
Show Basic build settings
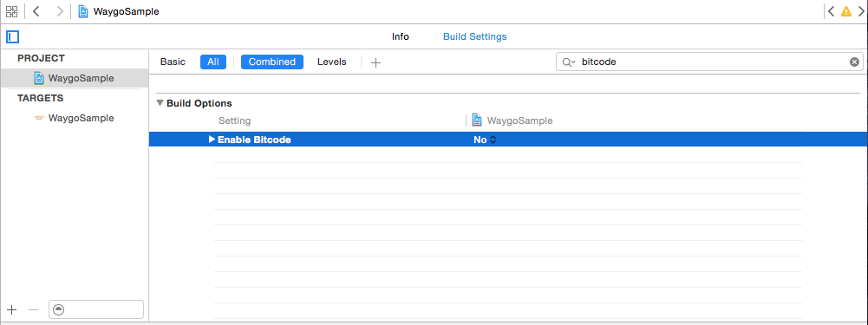point(173,62)
